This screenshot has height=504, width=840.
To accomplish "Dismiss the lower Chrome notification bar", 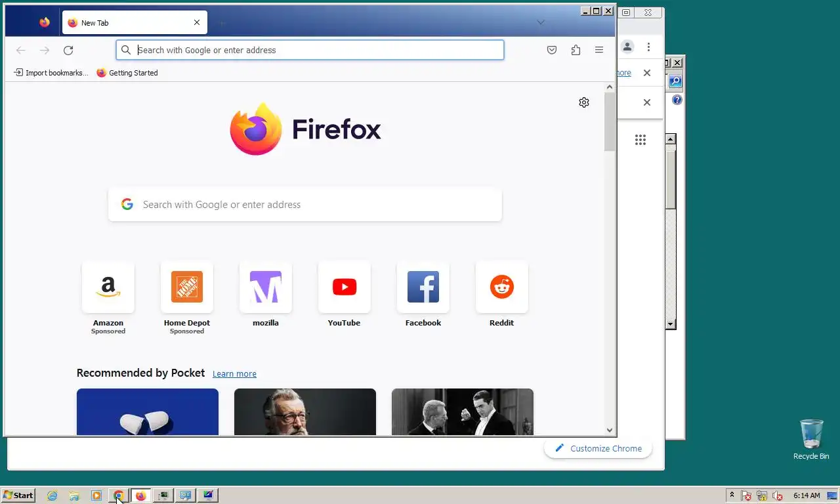I will [647, 102].
